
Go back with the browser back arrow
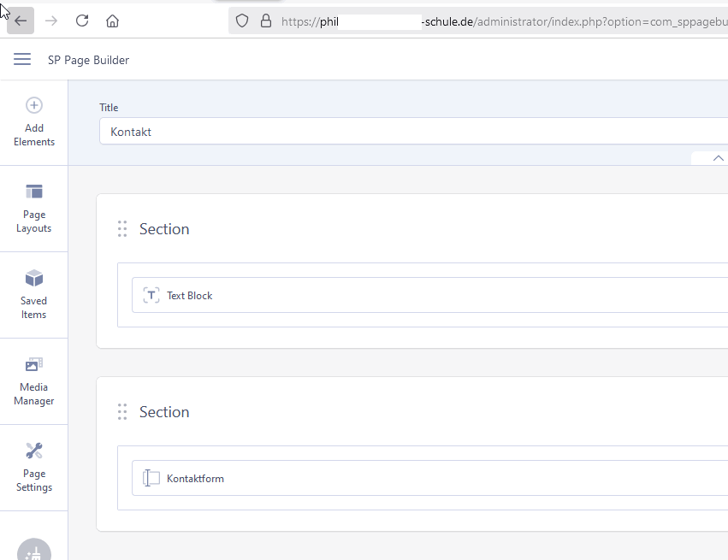pyautogui.click(x=21, y=21)
